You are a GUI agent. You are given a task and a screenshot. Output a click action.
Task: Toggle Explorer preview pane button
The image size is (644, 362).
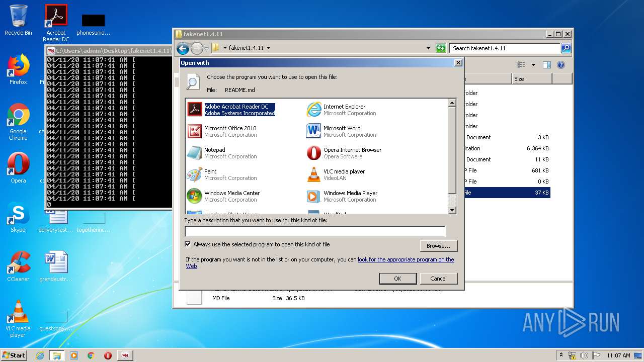point(547,65)
